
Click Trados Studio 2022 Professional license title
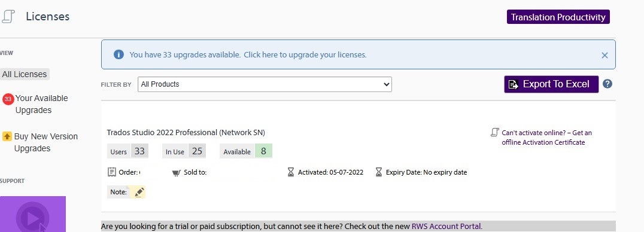click(x=186, y=133)
